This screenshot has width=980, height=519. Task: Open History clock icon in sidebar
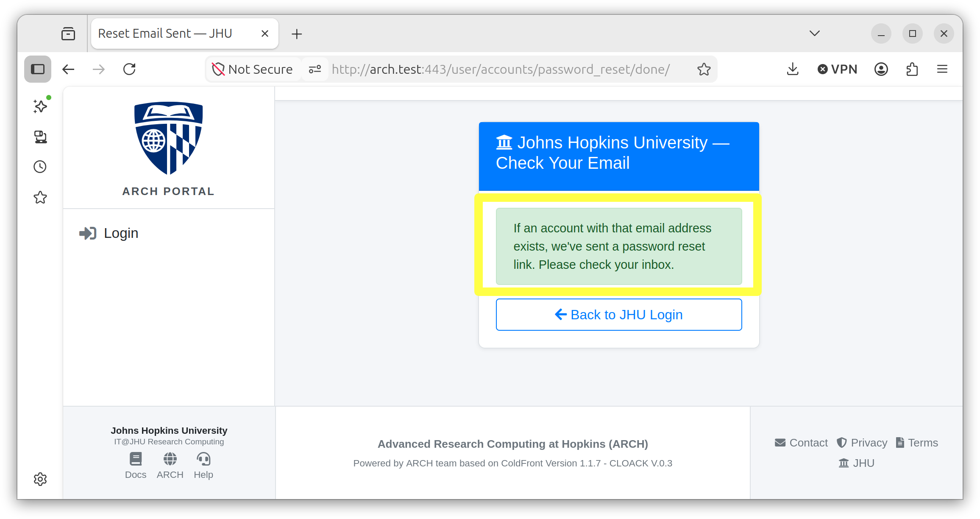tap(40, 167)
